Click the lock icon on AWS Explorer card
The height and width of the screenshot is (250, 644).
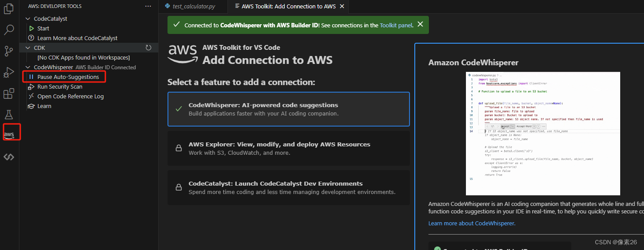click(x=179, y=149)
